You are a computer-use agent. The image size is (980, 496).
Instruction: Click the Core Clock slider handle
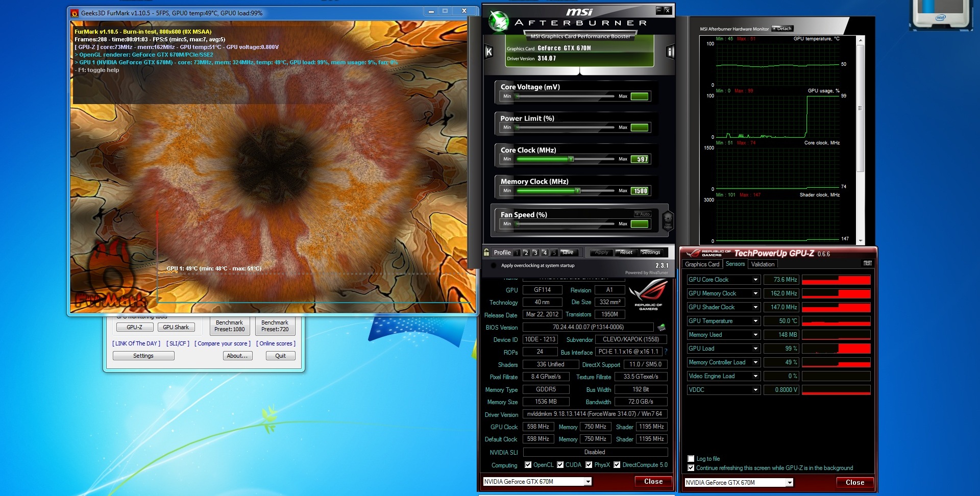(571, 159)
